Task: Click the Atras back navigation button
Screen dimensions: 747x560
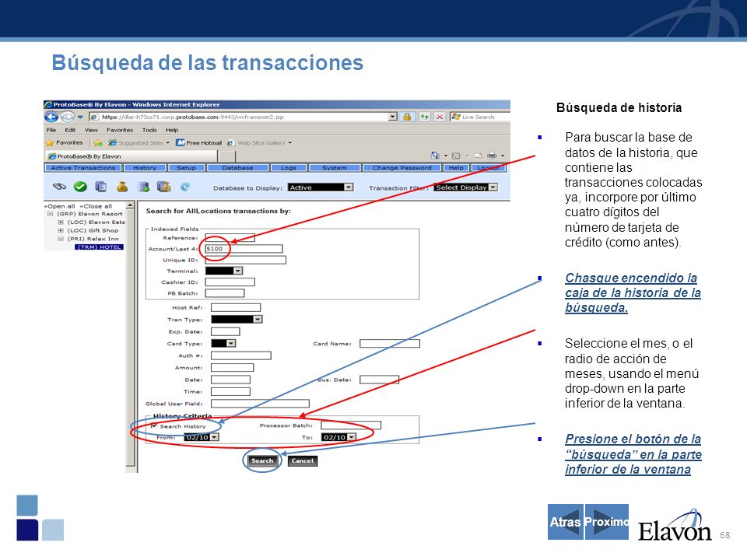Action: 566,522
